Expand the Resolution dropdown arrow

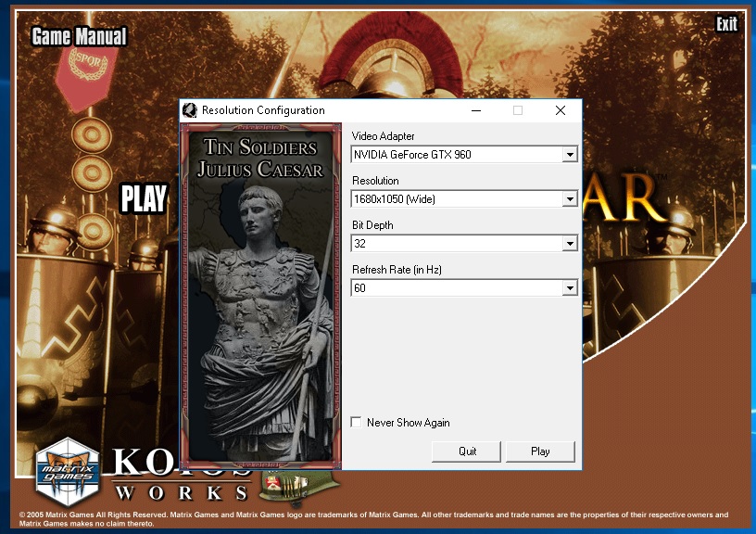pyautogui.click(x=570, y=198)
